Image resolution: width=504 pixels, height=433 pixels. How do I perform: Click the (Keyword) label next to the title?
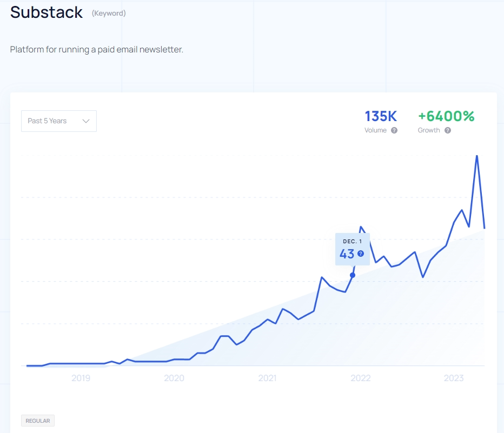(109, 13)
